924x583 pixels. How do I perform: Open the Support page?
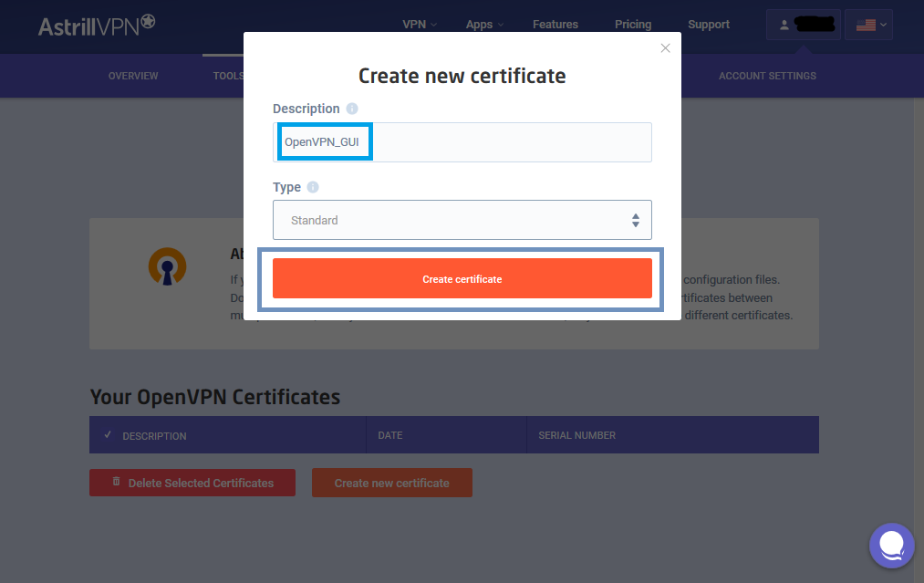click(709, 25)
